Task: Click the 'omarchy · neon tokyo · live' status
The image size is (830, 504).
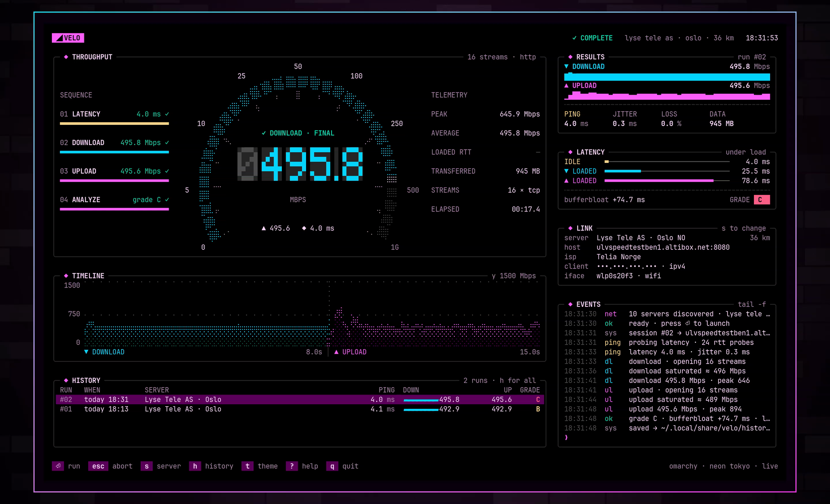Action: tap(723, 466)
